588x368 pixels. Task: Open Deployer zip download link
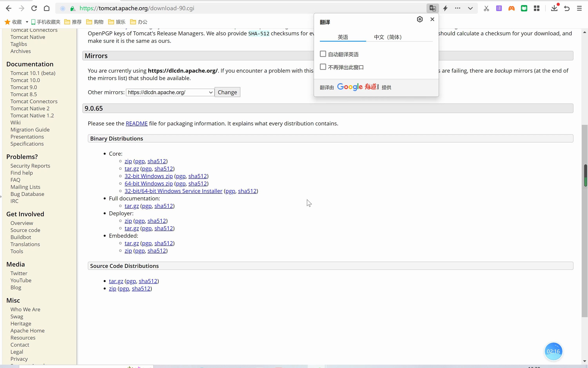128,221
